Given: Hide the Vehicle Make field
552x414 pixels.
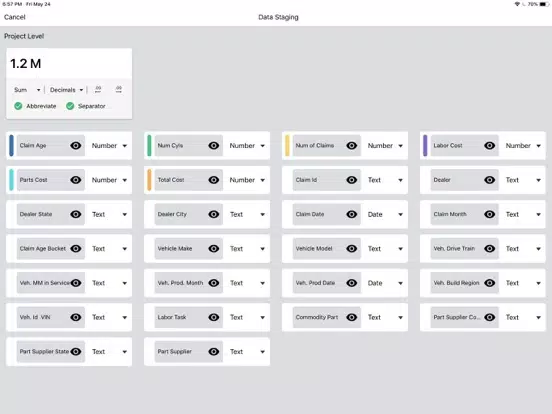Looking at the screenshot, I should coord(214,249).
